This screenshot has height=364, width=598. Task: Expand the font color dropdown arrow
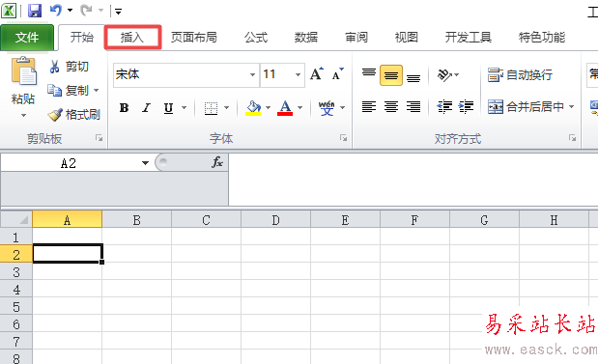click(x=300, y=108)
